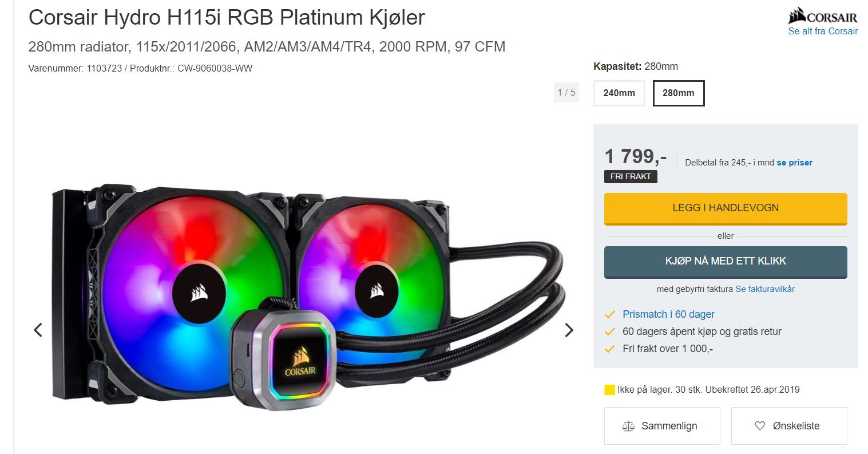The width and height of the screenshot is (868, 454).
Task: Click the checkmark beside Fri frakt over 1 000,-
Action: coord(610,349)
